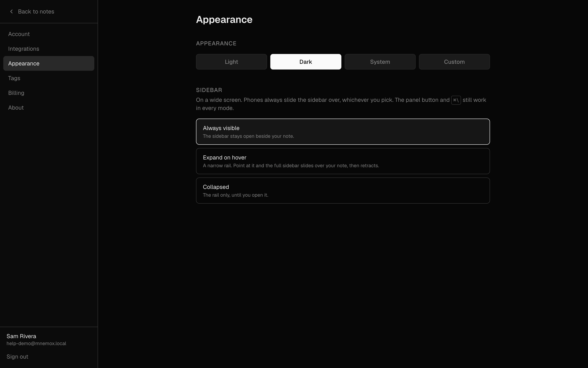Screen dimensions: 588x368
Task: Open the About settings section
Action: point(49,108)
